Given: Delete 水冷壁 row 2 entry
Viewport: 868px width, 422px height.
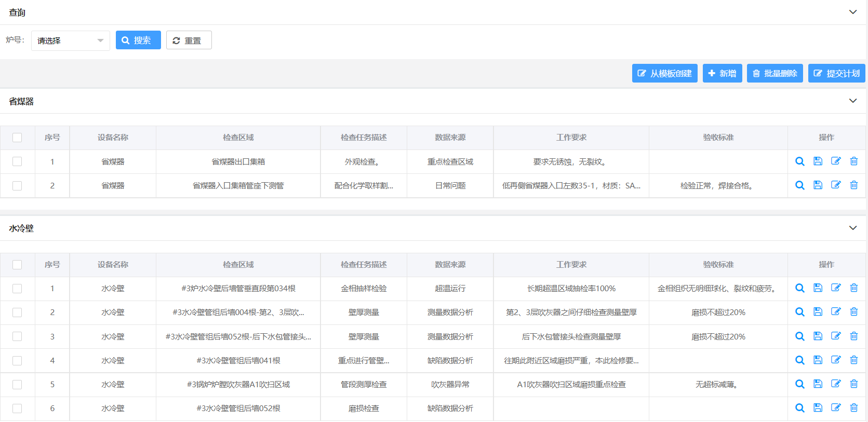Looking at the screenshot, I should click(854, 312).
